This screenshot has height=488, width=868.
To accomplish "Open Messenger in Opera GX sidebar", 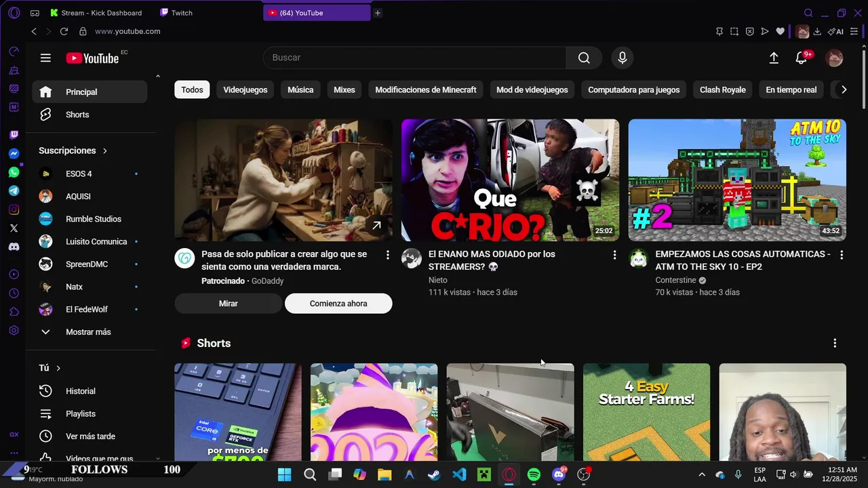I will pos(14,154).
